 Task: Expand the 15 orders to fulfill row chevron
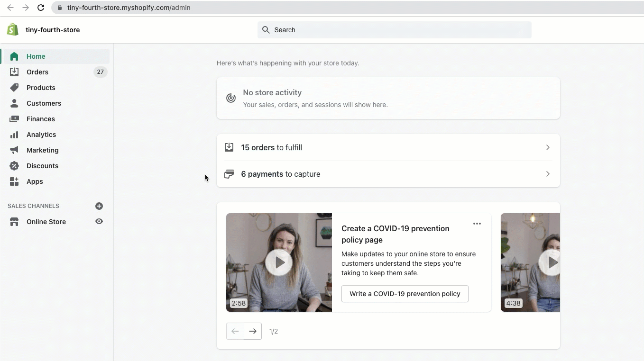pyautogui.click(x=548, y=147)
